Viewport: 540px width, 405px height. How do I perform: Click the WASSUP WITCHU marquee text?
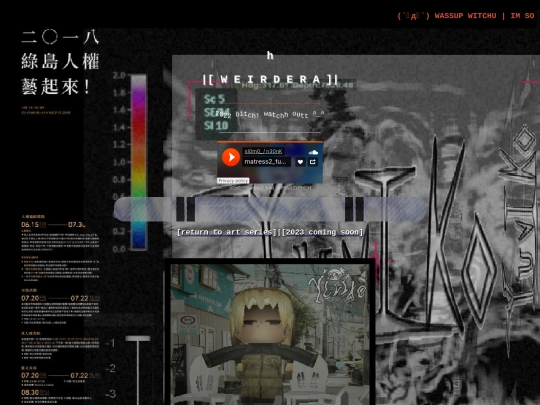(465, 16)
